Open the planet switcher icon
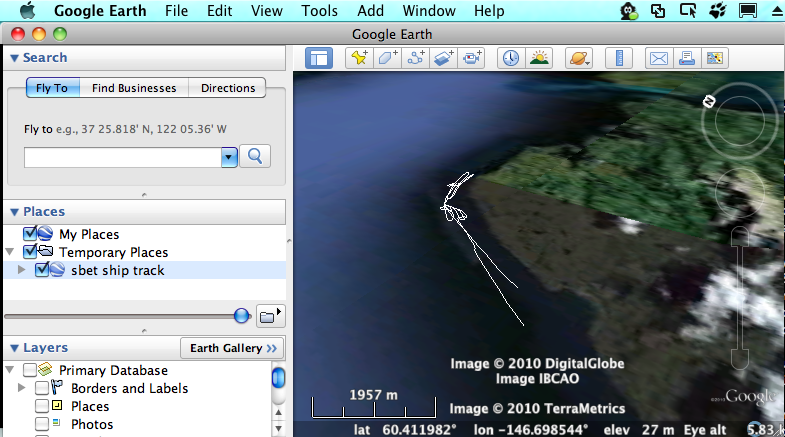785x437 pixels. (579, 58)
